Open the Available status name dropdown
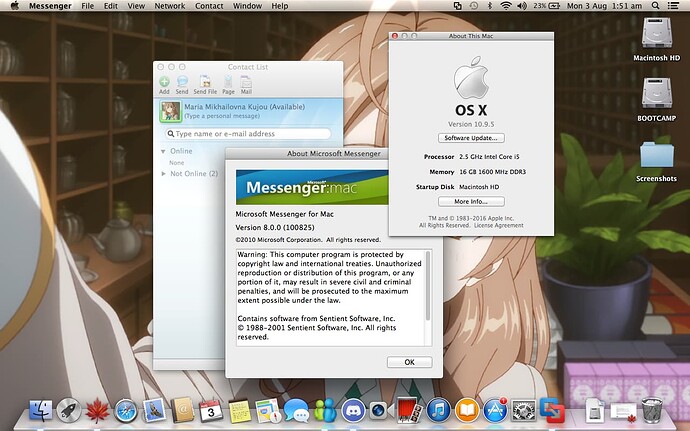The image size is (690, 431). [244, 107]
